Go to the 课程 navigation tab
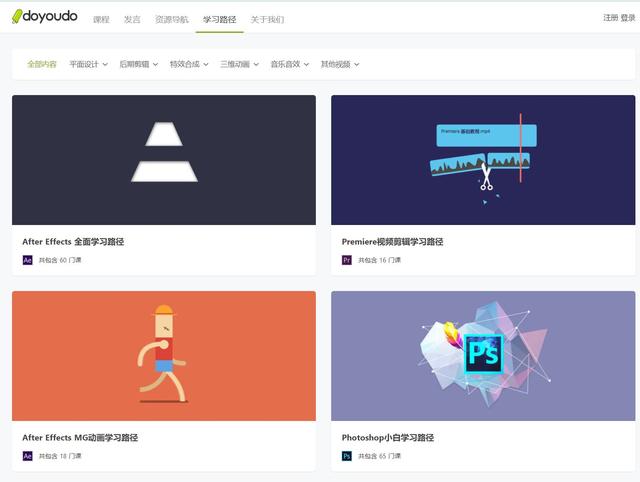The height and width of the screenshot is (482, 640). tap(101, 19)
